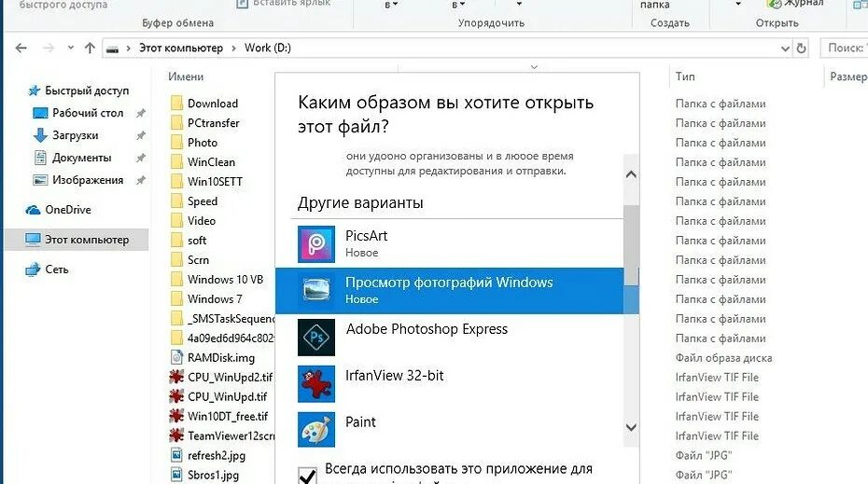
Task: Select Scrn folder name
Action: [x=198, y=260]
